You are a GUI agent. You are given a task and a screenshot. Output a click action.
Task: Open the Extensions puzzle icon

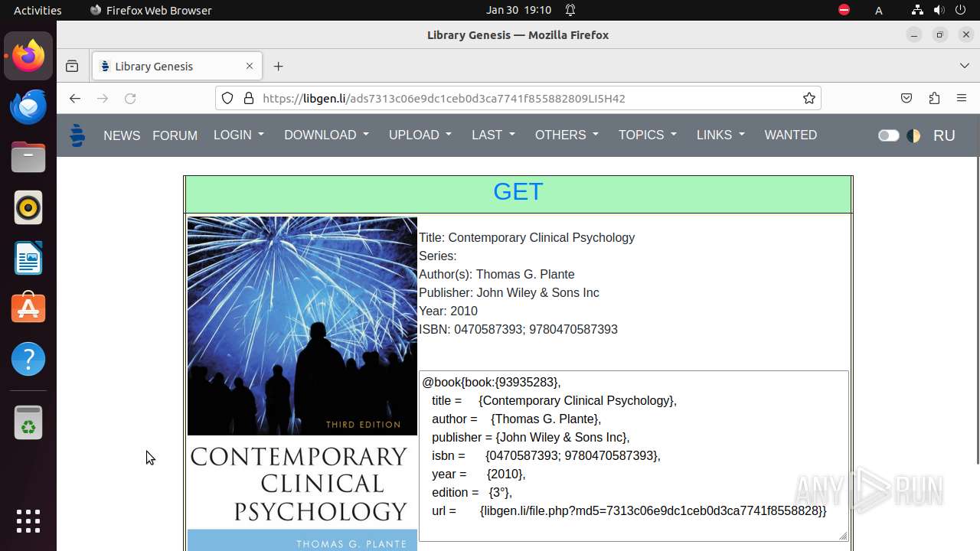[934, 98]
